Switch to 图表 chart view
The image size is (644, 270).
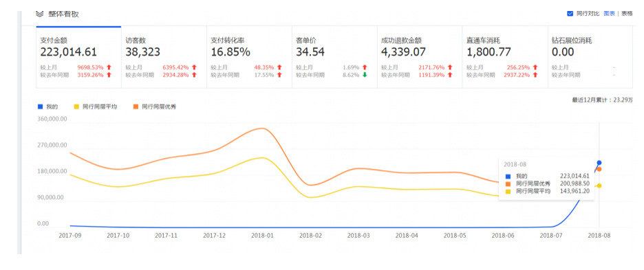pyautogui.click(x=609, y=14)
